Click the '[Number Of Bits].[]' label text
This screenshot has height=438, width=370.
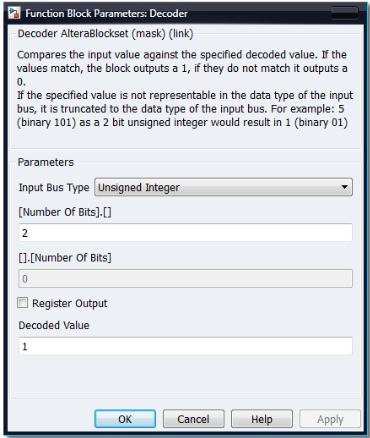[x=65, y=212]
